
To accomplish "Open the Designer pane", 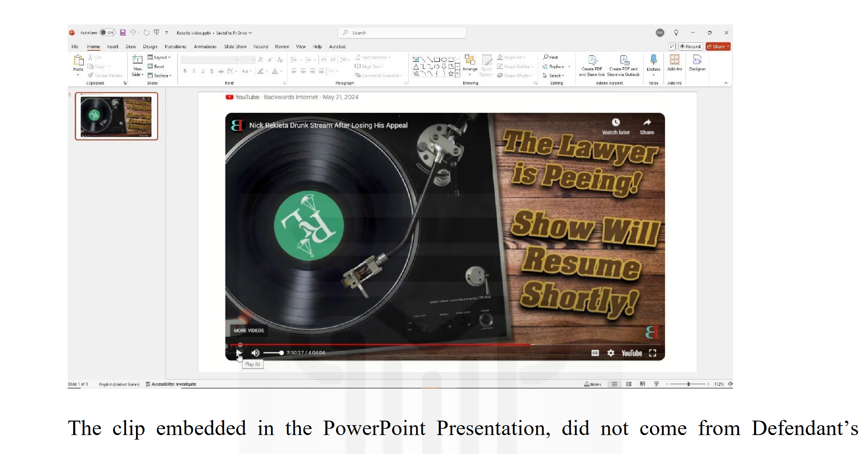I will click(x=697, y=63).
